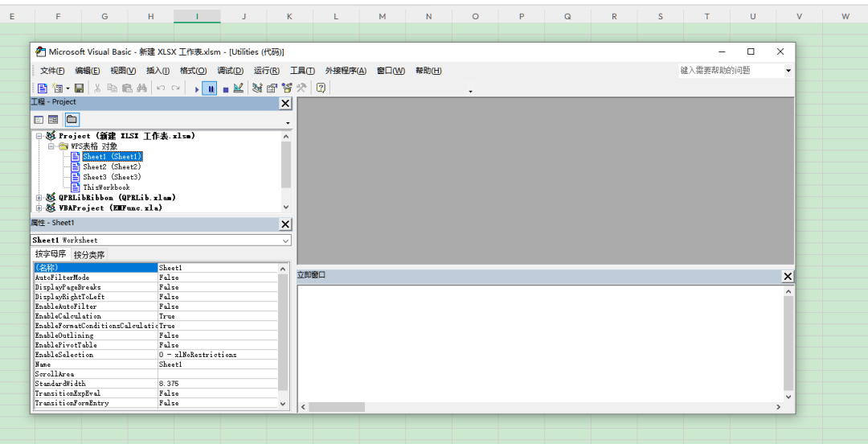Click the immediate window vertical scrollbar
The width and height of the screenshot is (868, 444).
pos(789,343)
